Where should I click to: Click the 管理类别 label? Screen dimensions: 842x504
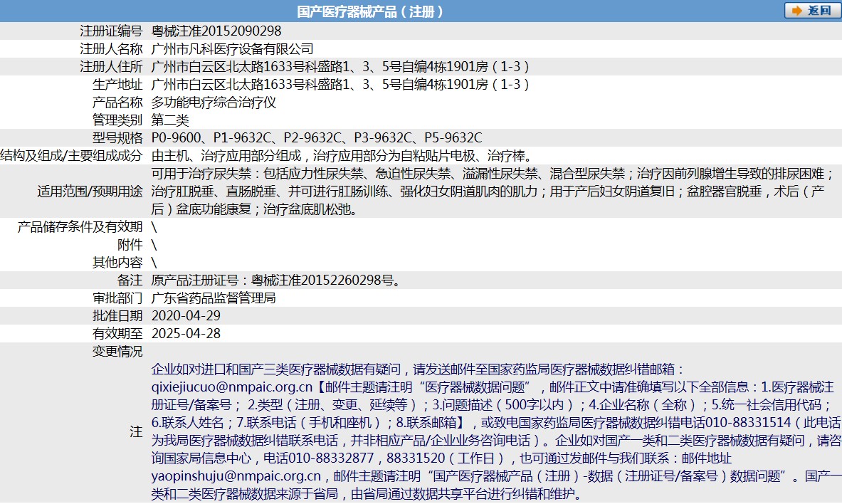tap(117, 120)
